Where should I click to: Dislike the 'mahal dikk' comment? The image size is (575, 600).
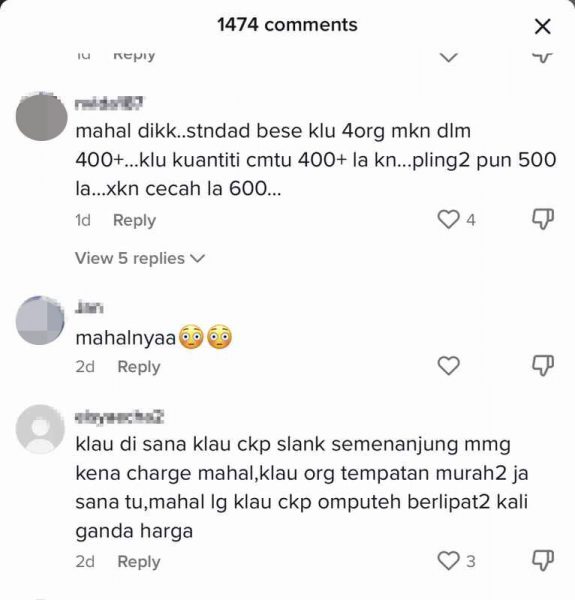click(x=543, y=219)
